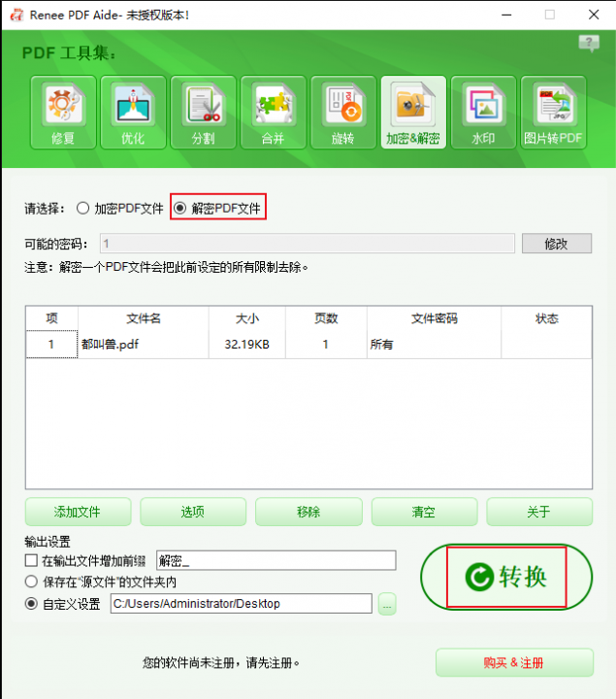
Task: Start conversion with the 转换 button
Action: click(506, 577)
